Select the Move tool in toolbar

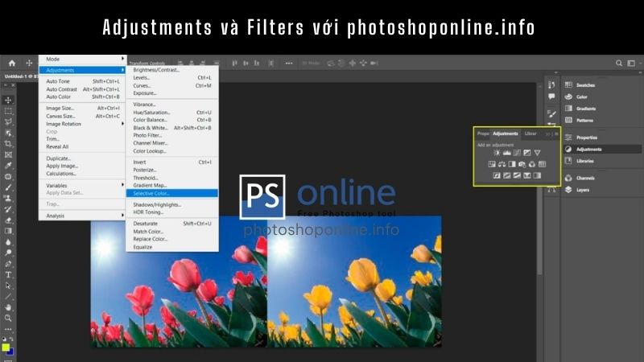(8, 100)
